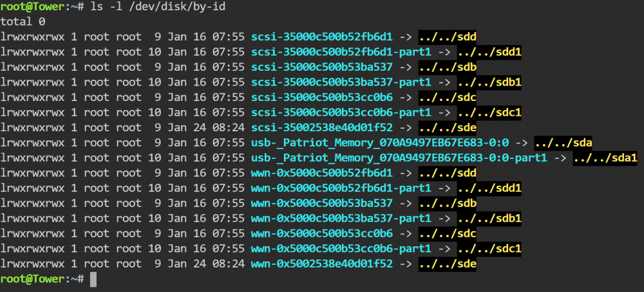The image size is (644, 292).
Task: Select wwn-0x5000c500b53ba537-part1 entry
Action: (341, 219)
